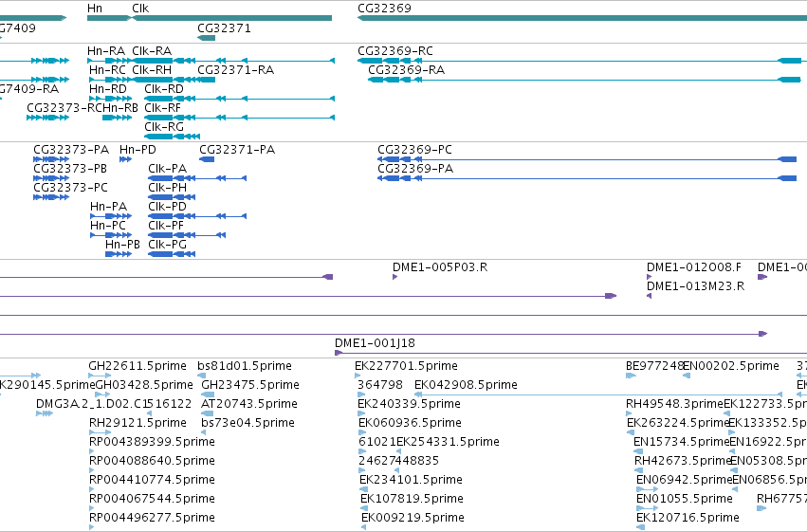
Task: Select the Clk-PF protein label
Action: pos(166,226)
